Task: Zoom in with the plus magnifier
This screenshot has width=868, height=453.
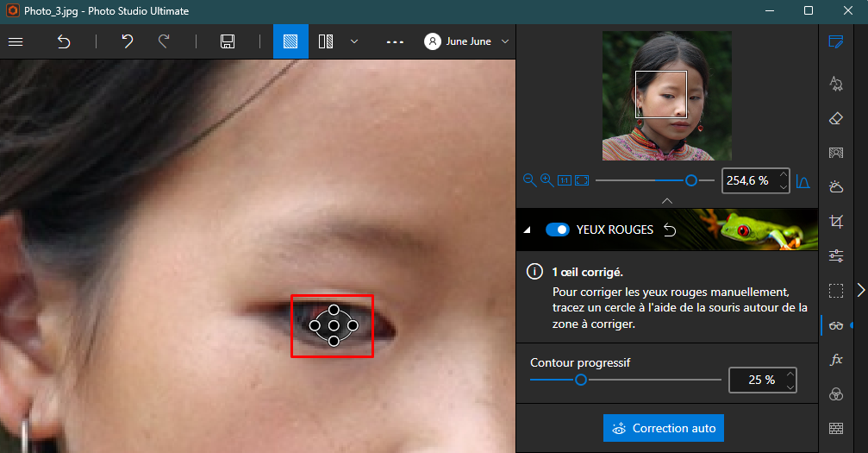Action: [x=547, y=180]
